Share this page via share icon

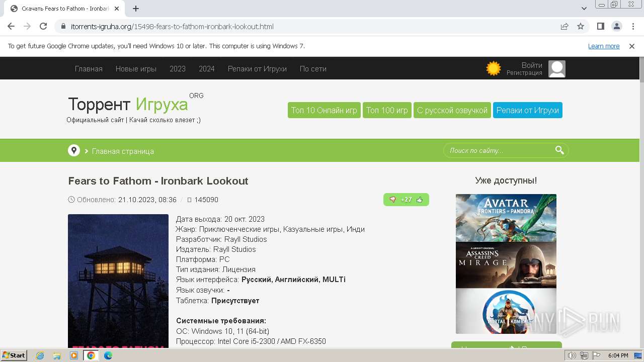565,26
